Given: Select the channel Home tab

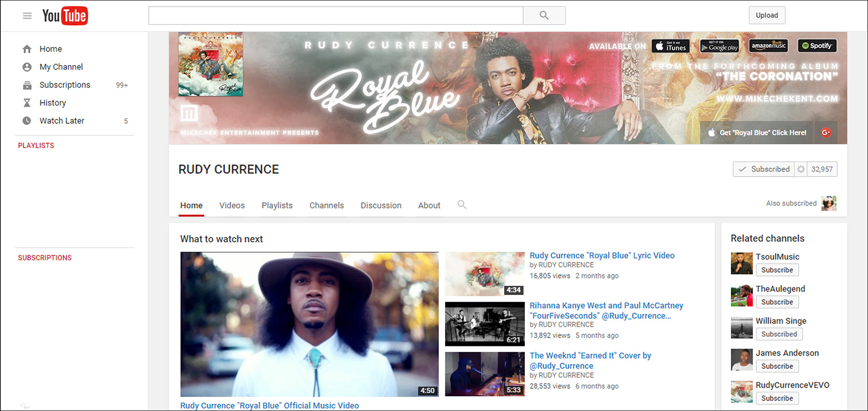Looking at the screenshot, I should point(191,205).
